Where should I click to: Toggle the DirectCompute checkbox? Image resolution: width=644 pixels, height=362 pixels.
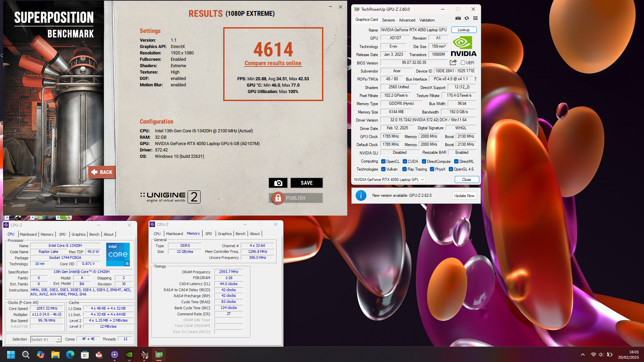click(424, 162)
